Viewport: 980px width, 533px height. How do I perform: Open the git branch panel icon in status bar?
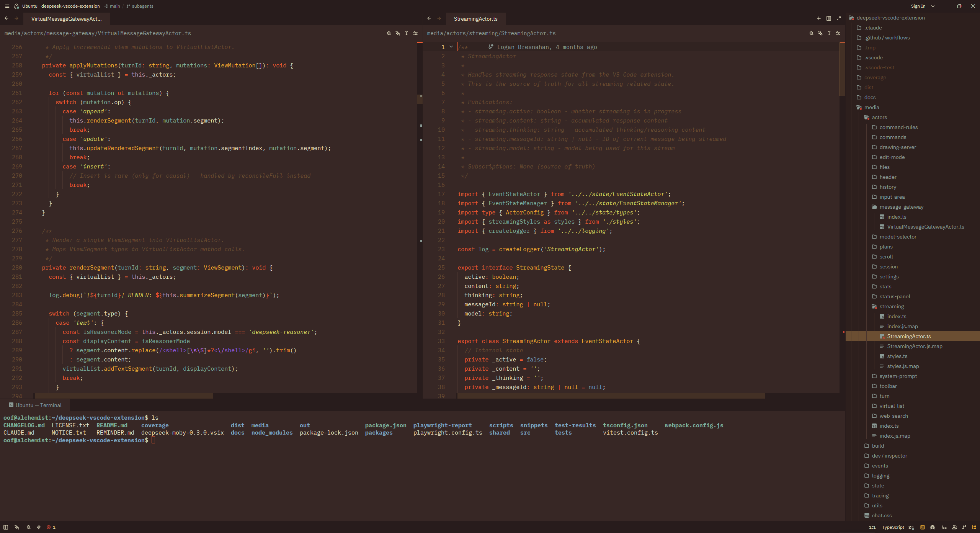click(964, 527)
